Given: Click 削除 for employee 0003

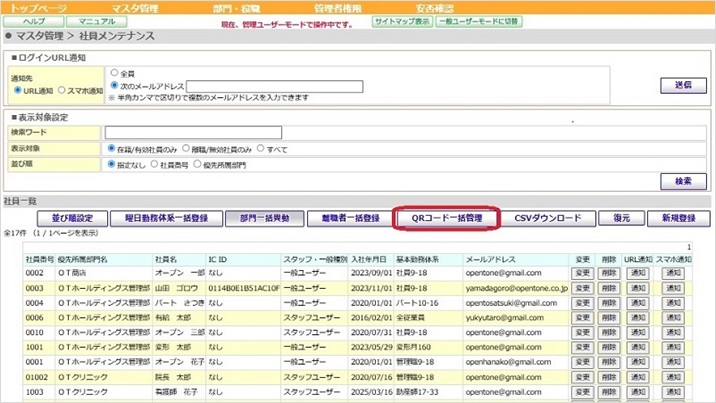Looking at the screenshot, I should [x=609, y=288].
